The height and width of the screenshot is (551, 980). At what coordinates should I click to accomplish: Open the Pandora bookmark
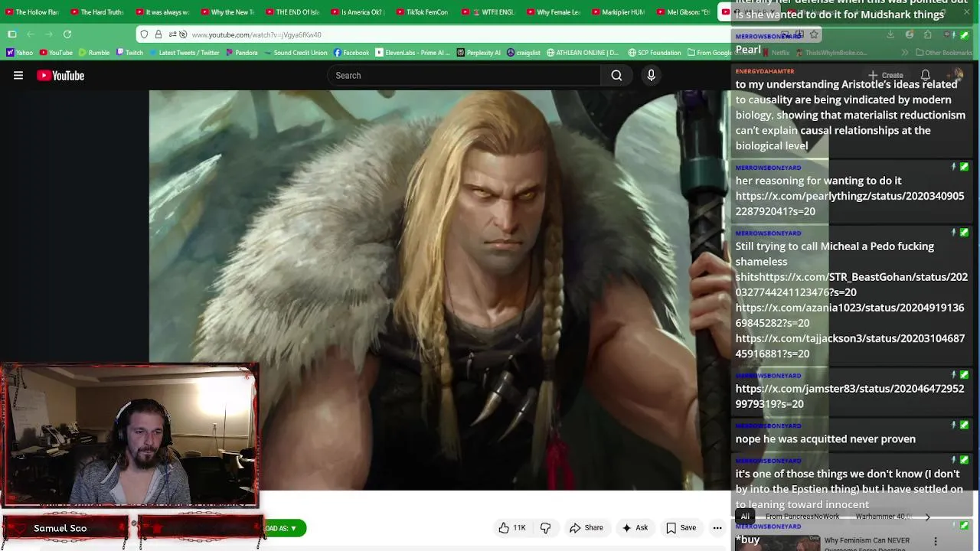coord(242,53)
